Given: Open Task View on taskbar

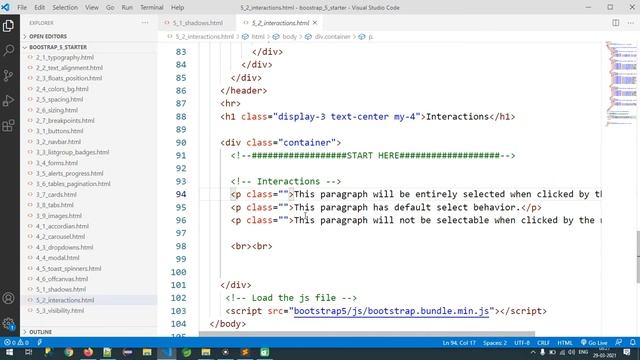Looking at the screenshot, I should 28,352.
